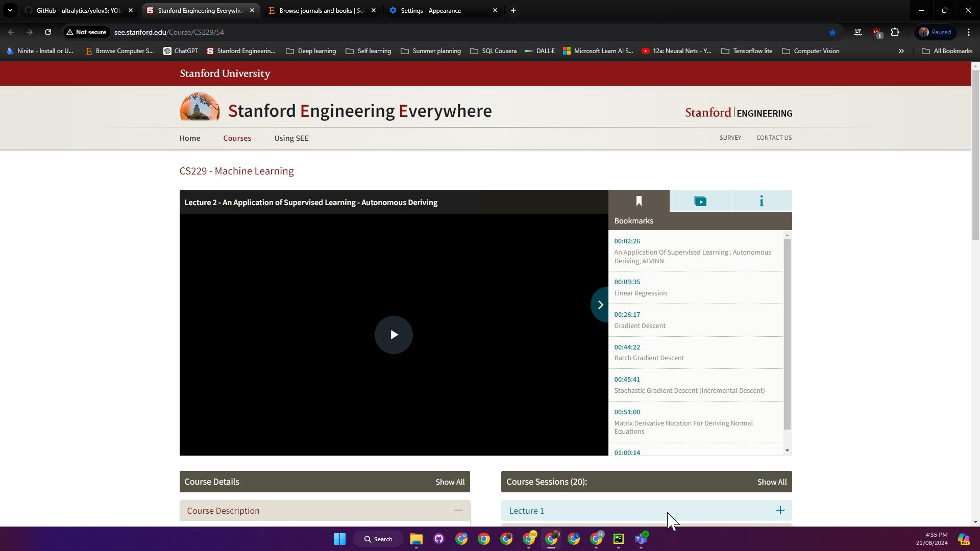Toggle the Show All Course Details

[450, 482]
